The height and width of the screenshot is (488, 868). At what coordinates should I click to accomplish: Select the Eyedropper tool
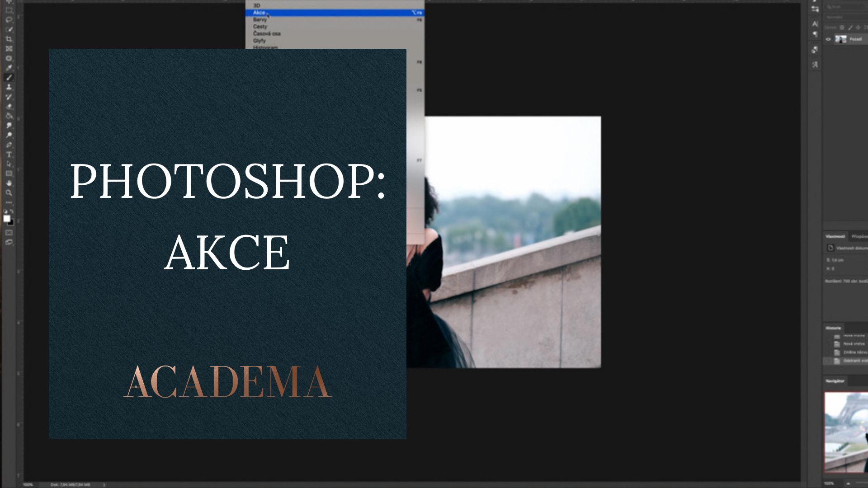[9, 68]
